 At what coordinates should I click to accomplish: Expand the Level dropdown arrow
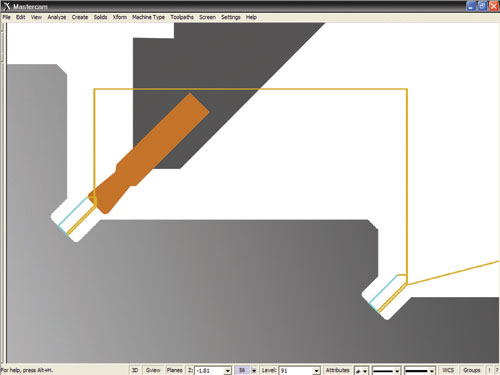point(316,371)
